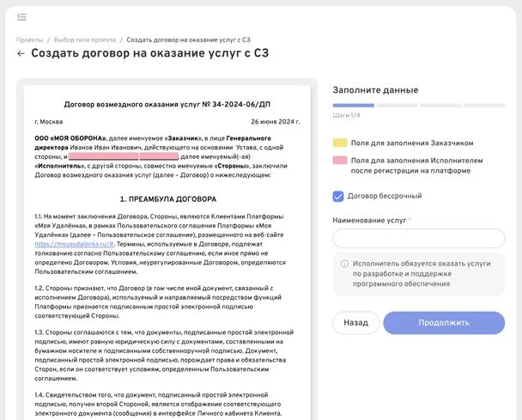Image resolution: width=522 pixels, height=420 pixels.
Task: Click the date 26 июня 2024 г.
Action: (x=276, y=122)
